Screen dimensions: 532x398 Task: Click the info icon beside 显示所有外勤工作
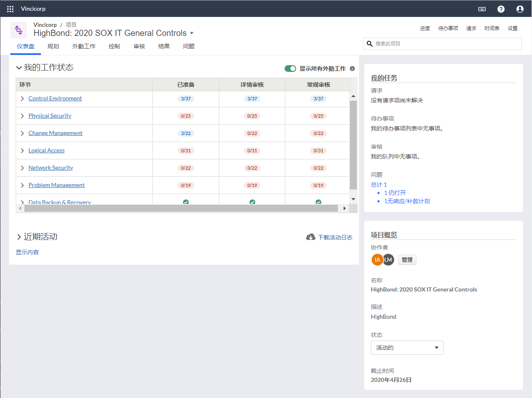(352, 69)
